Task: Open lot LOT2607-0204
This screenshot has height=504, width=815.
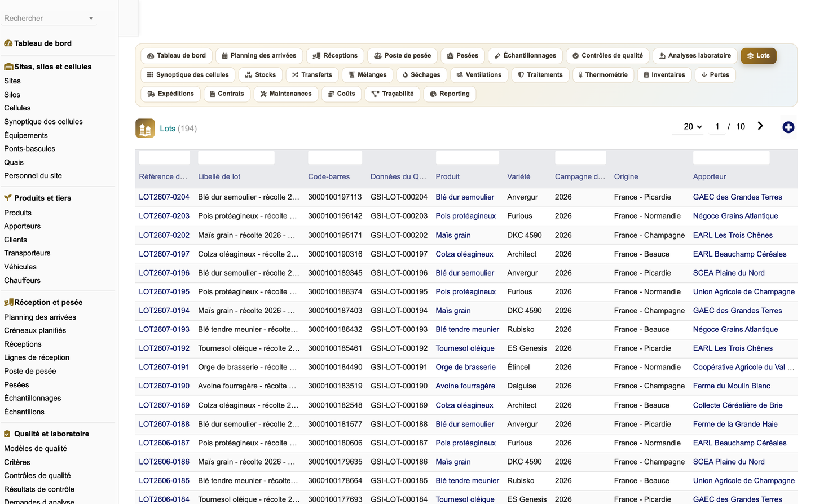Action: point(164,197)
